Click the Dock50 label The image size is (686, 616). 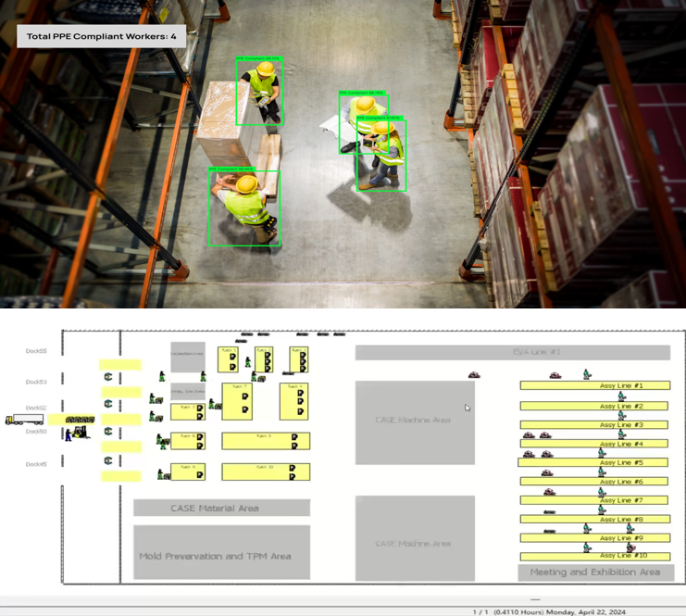click(36, 432)
